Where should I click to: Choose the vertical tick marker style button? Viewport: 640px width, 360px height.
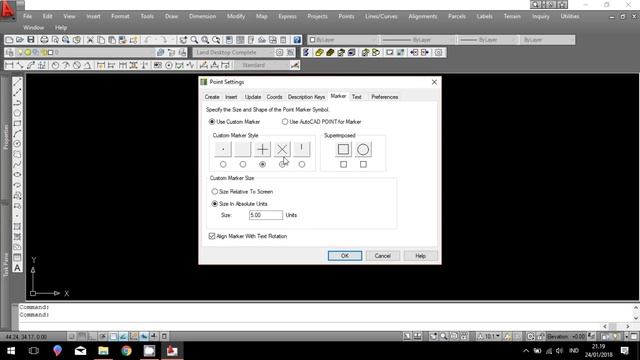[302, 149]
